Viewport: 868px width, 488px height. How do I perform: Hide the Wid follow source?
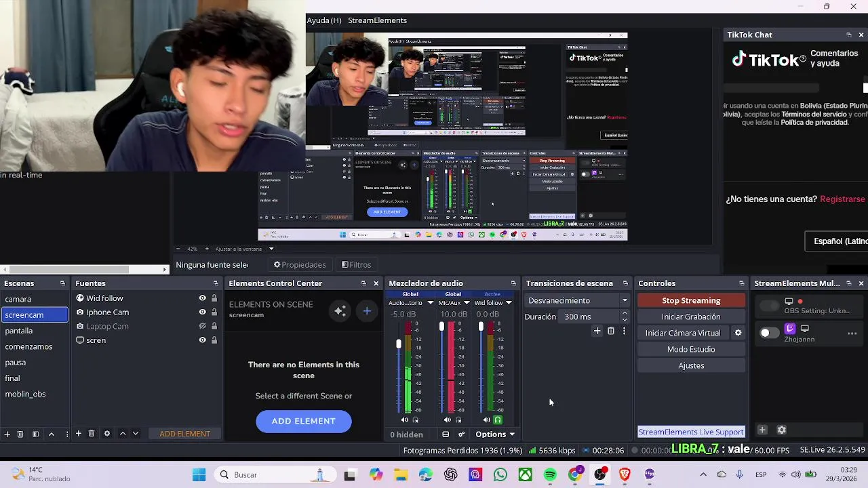pyautogui.click(x=202, y=298)
